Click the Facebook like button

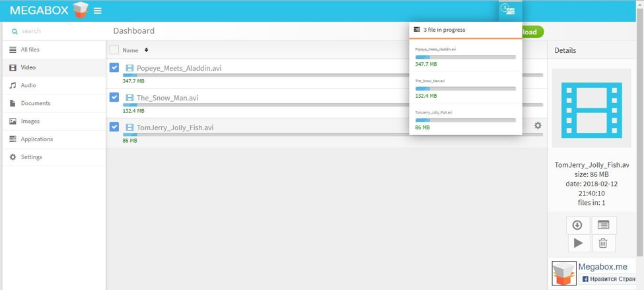pos(607,279)
